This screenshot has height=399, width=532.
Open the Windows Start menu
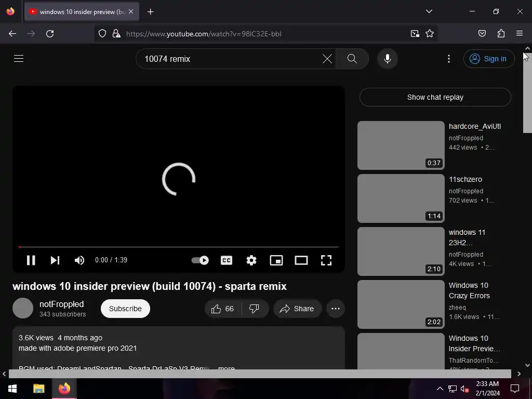tap(12, 388)
